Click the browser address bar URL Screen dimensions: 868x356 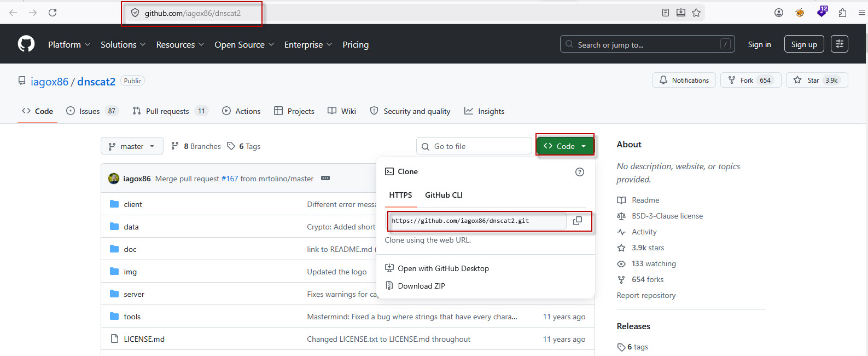click(x=193, y=13)
